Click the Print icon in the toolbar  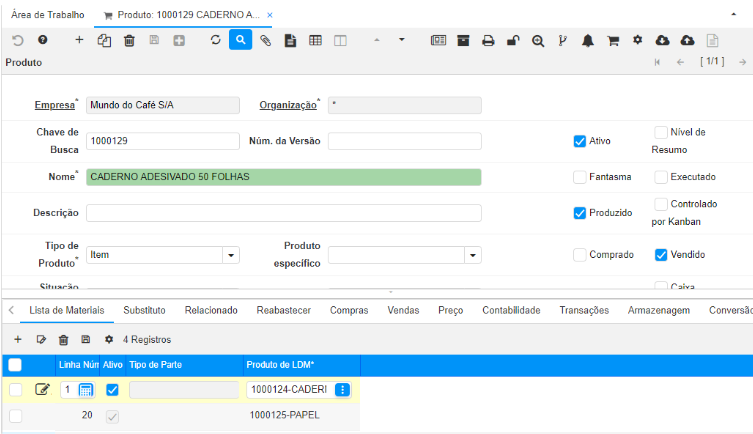tap(488, 40)
